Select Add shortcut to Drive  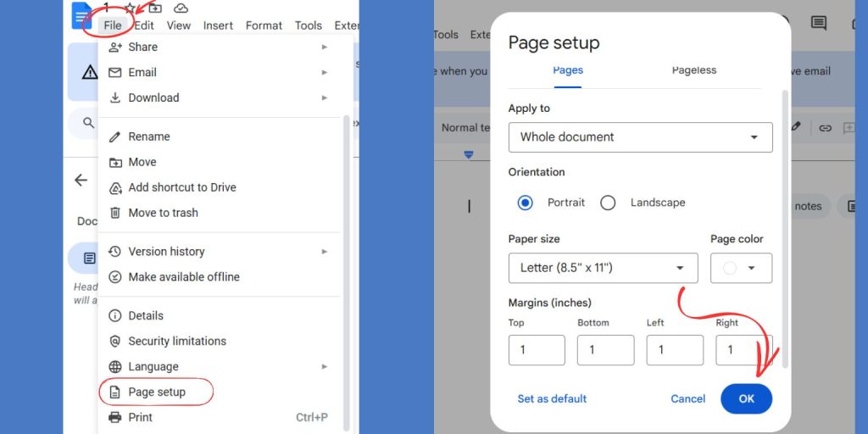click(220, 187)
